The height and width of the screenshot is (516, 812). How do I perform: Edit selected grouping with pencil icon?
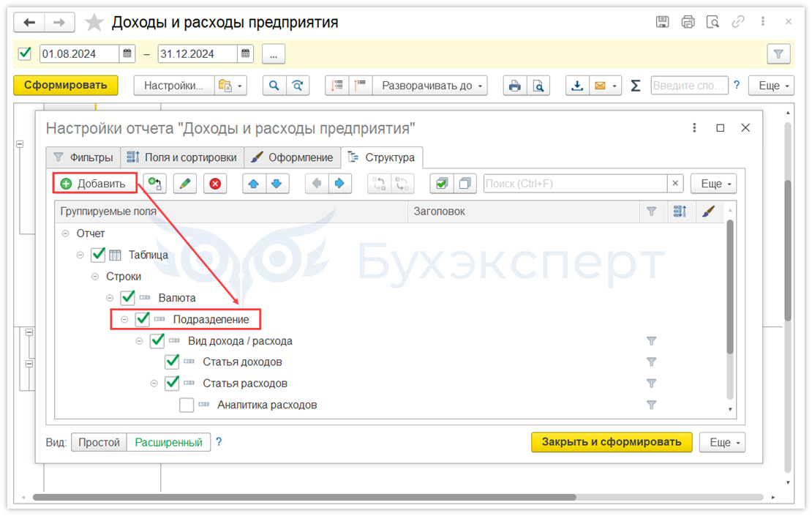click(185, 184)
